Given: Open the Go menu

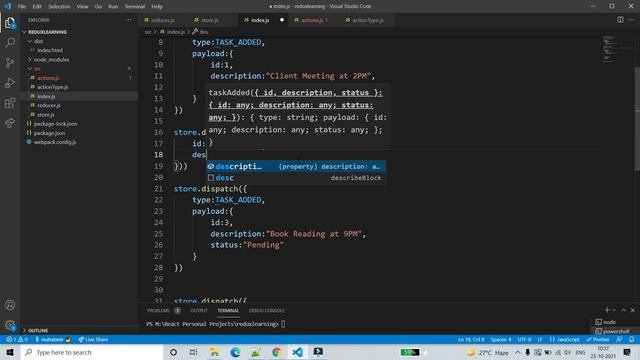Looking at the screenshot, I should pyautogui.click(x=98, y=7).
